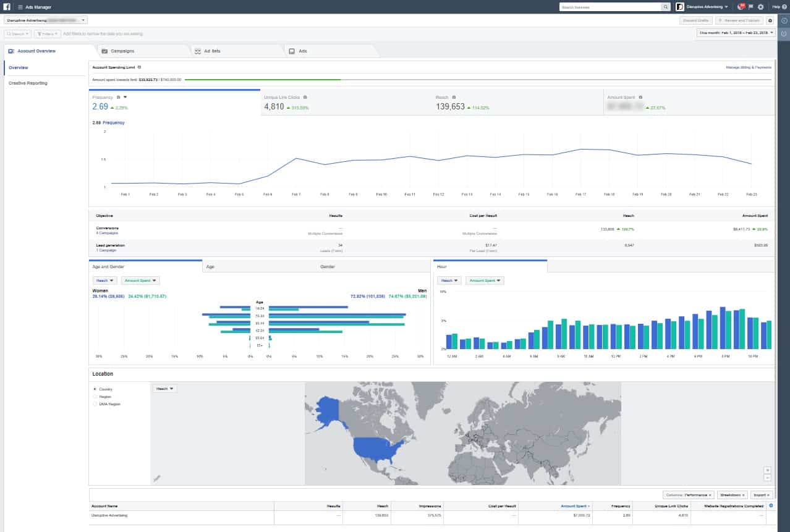Click the Account Spending Limit info icon

click(139, 67)
